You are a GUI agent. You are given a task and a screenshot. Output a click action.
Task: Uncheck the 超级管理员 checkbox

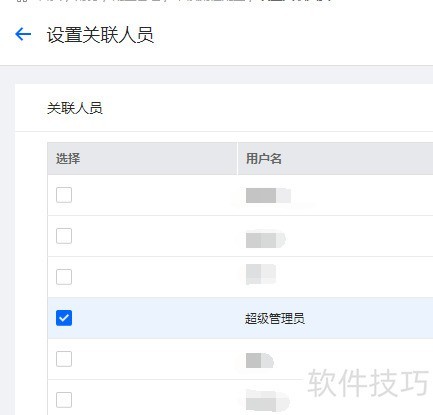tap(64, 318)
